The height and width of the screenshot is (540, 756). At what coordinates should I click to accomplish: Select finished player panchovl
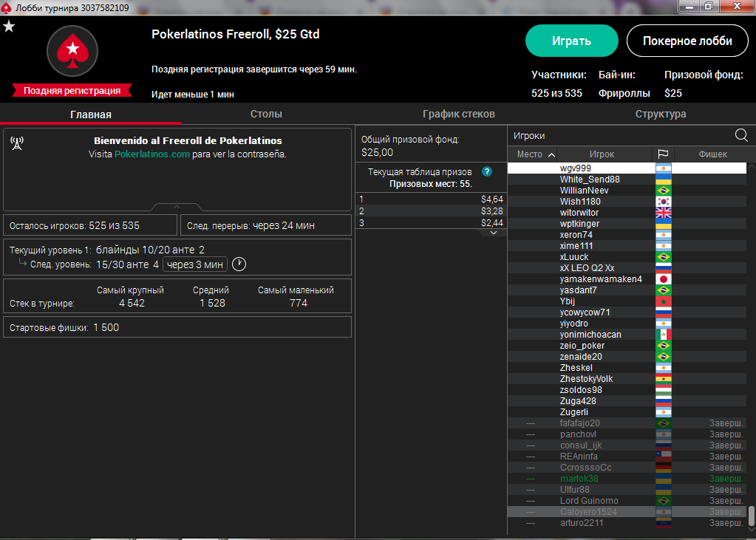(627, 434)
